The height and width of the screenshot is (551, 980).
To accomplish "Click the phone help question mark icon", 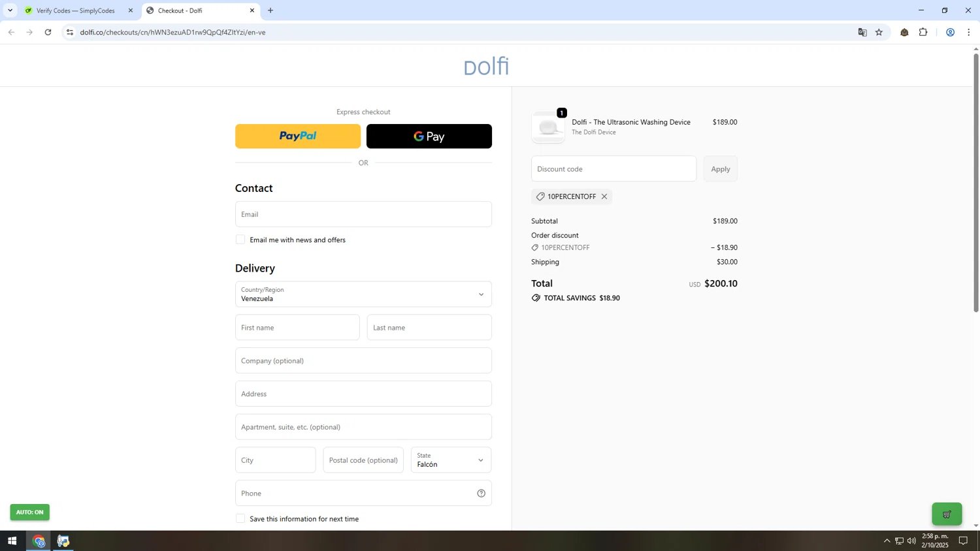I will (x=482, y=494).
